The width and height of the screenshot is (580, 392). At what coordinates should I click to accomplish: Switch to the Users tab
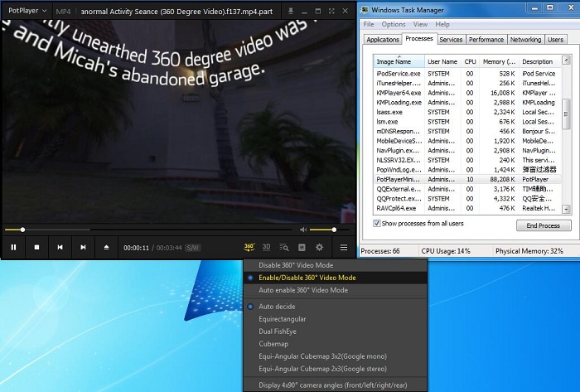(556, 40)
